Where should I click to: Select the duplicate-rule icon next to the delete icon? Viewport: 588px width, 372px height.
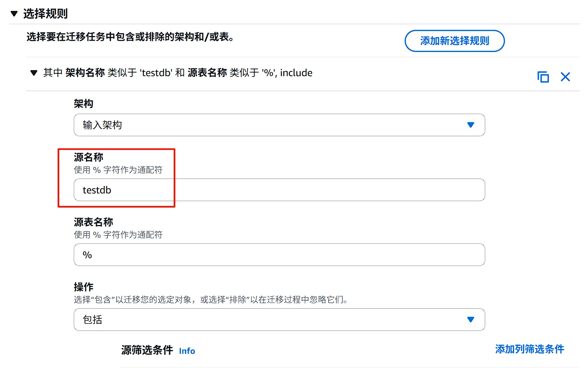pos(543,77)
